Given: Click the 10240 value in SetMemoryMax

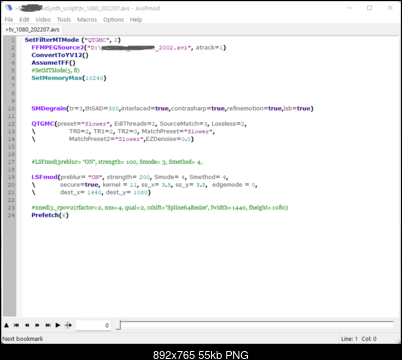Looking at the screenshot, I should 94,78.
